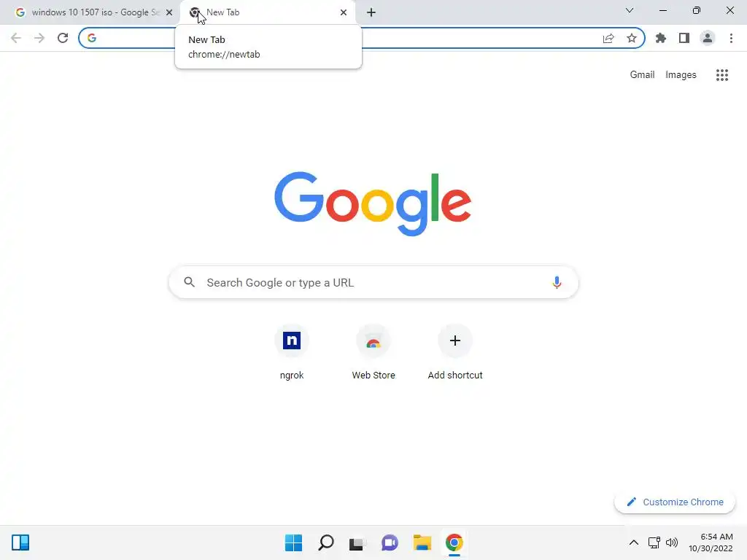Open File Explorer from taskbar

pyautogui.click(x=422, y=542)
